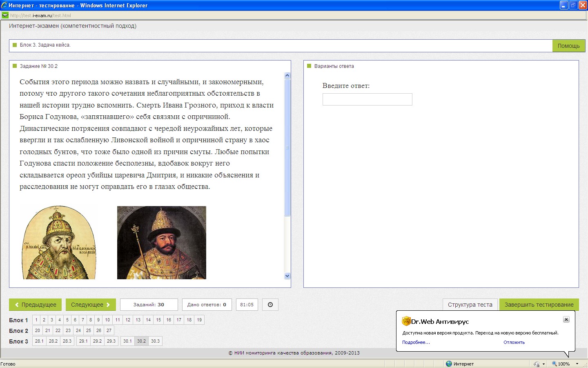This screenshot has height=368, width=588.
Task: Close the Dr.Web antivirus notification
Action: (x=566, y=319)
